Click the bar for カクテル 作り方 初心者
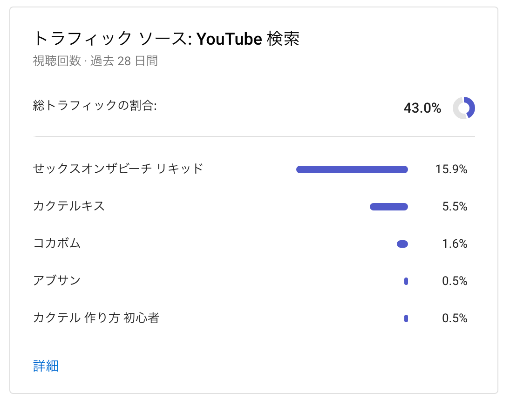 [x=406, y=318]
